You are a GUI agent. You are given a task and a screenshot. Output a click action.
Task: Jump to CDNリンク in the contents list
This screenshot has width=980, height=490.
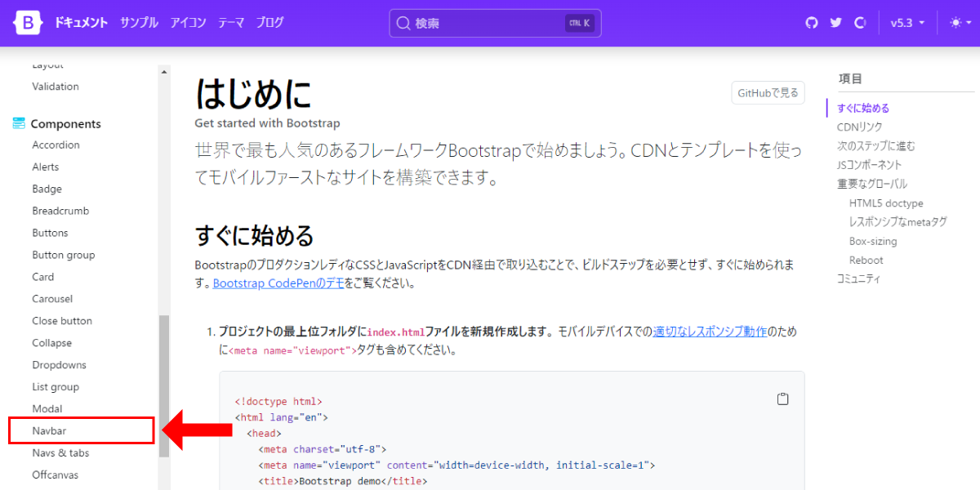tap(860, 127)
